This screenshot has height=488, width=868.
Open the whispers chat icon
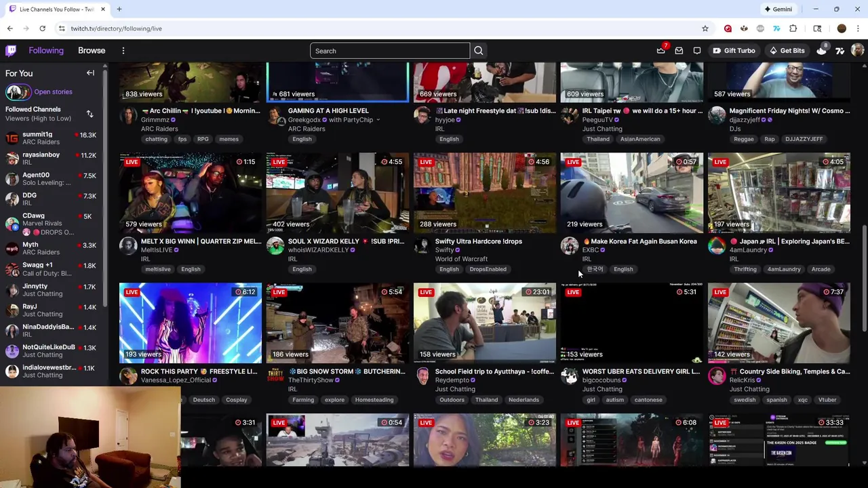[x=697, y=51]
